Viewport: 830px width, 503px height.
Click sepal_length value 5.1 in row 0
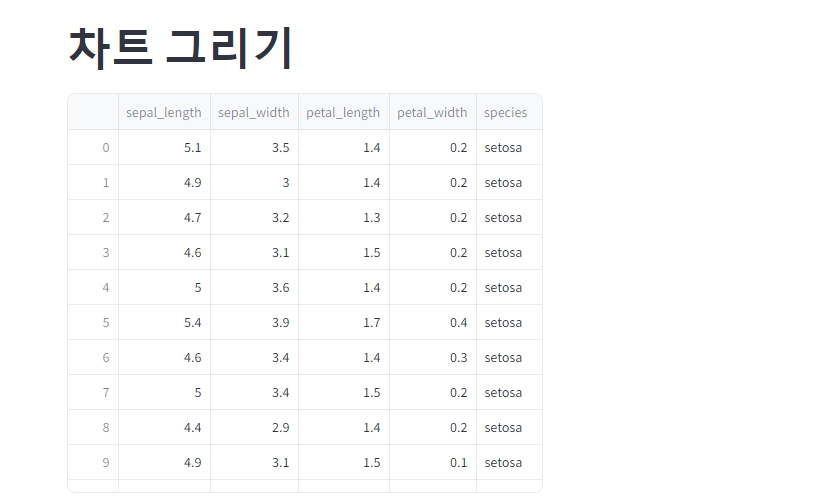(164, 147)
